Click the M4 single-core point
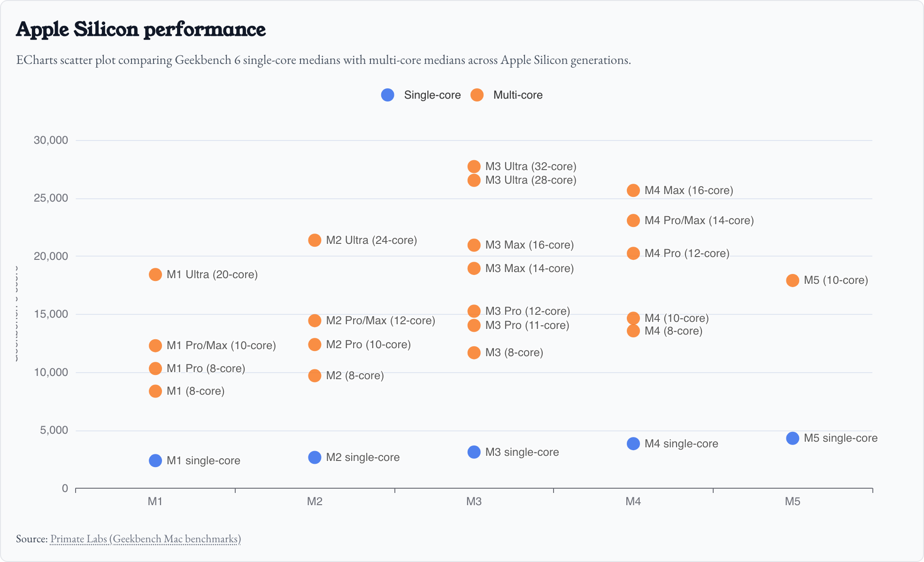Image resolution: width=924 pixels, height=562 pixels. pos(633,444)
